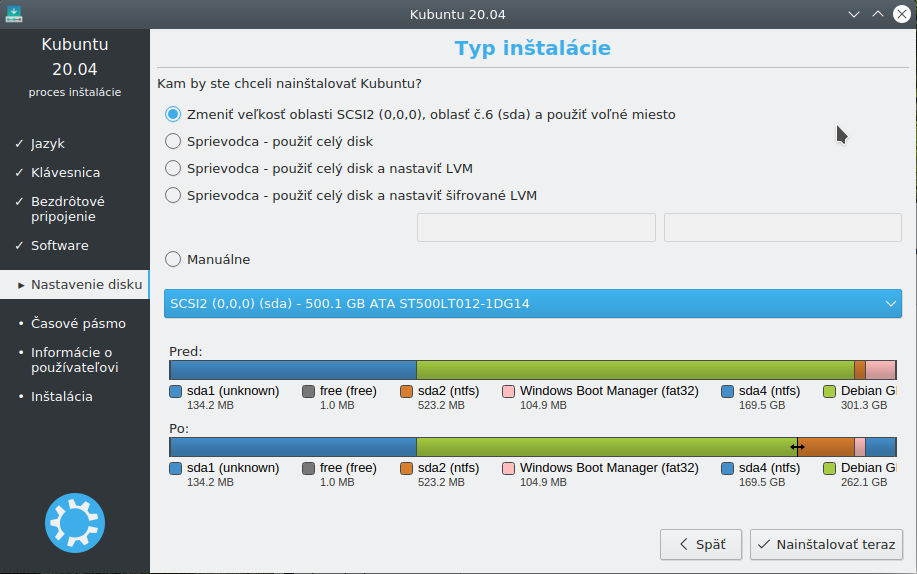The width and height of the screenshot is (917, 574).
Task: Click the partition resize handle in Po bar
Action: click(x=797, y=447)
